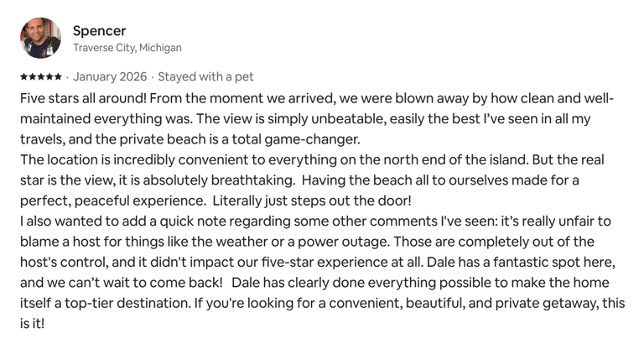This screenshot has width=644, height=344.
Task: Click the phrase five-star experience at all
Action: pos(342,263)
